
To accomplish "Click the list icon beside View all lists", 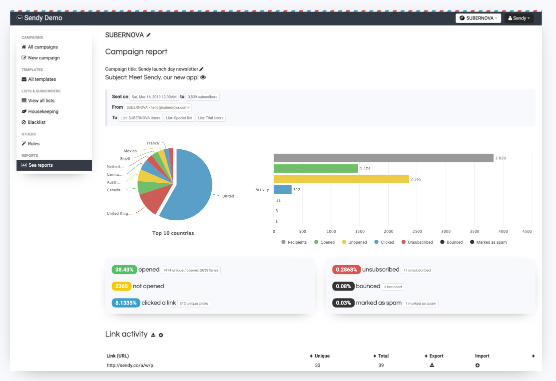I will 24,100.
